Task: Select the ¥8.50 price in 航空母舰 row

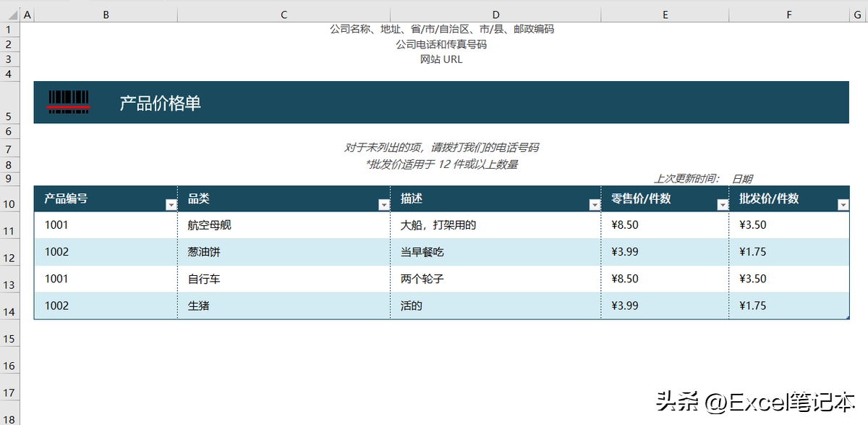Action: click(665, 225)
